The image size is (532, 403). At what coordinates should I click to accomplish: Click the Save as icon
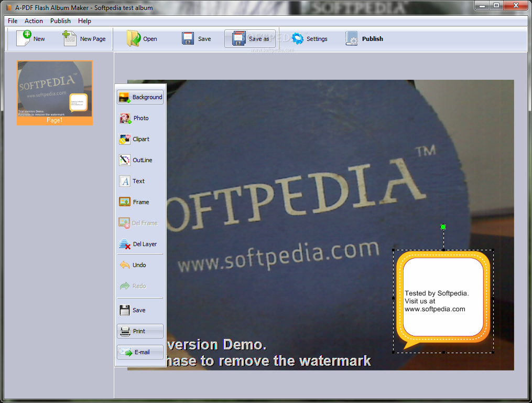239,38
